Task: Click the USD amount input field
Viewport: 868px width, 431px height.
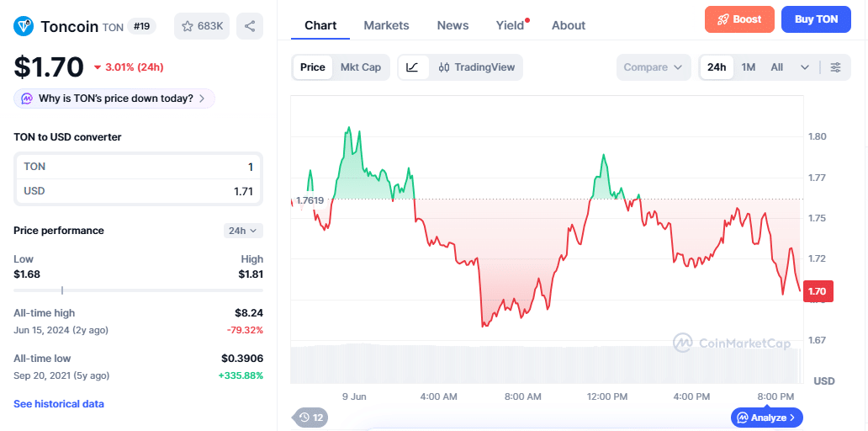Action: click(x=139, y=191)
